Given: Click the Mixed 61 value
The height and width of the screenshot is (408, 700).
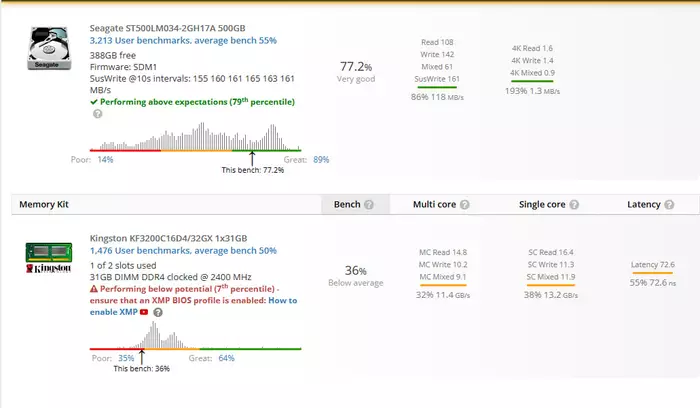Looking at the screenshot, I should pyautogui.click(x=437, y=67).
